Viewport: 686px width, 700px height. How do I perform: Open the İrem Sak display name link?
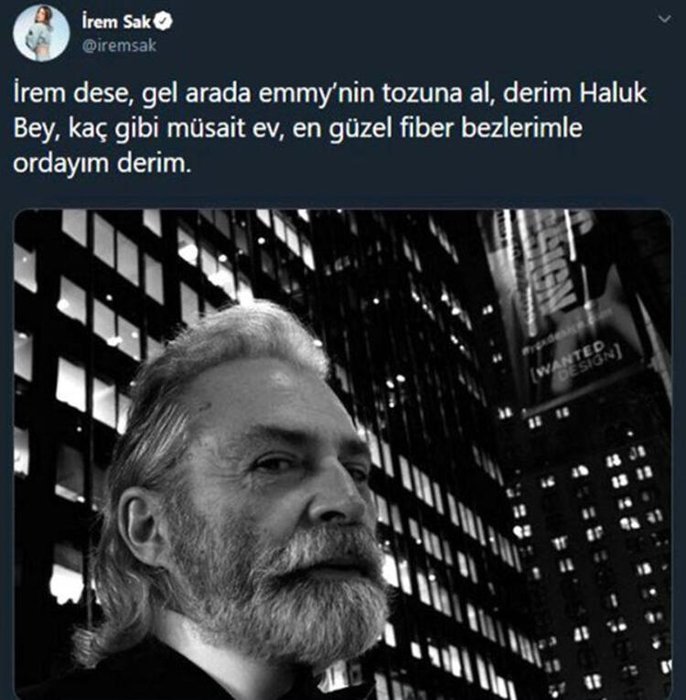pos(116,22)
